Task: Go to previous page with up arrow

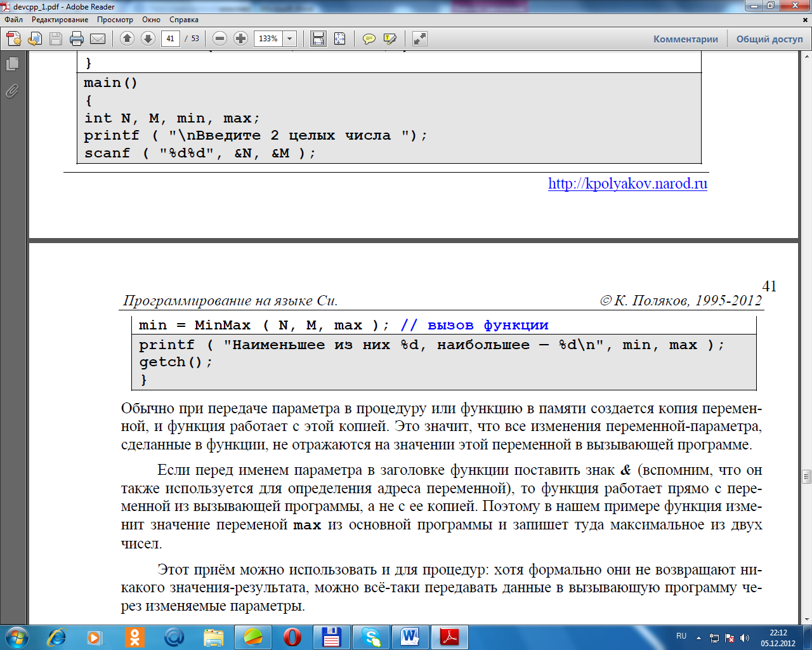Action: (127, 39)
